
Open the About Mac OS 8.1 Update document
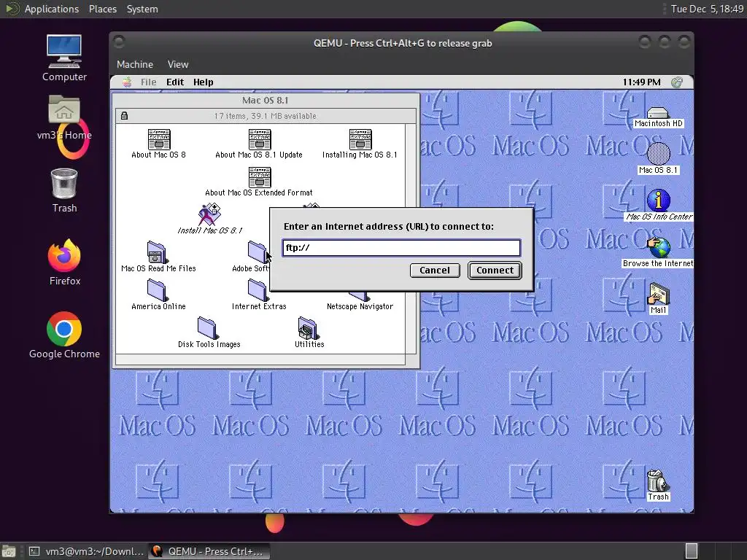[260, 139]
